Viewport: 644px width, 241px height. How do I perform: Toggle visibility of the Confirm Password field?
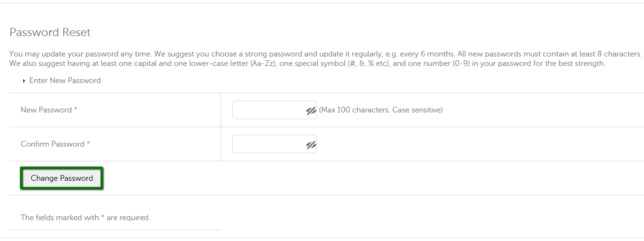(311, 145)
